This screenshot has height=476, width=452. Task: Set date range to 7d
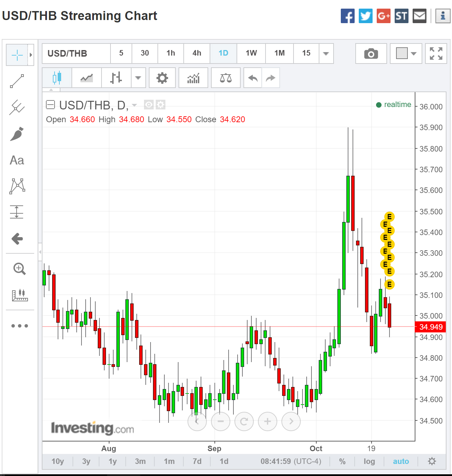pyautogui.click(x=197, y=461)
